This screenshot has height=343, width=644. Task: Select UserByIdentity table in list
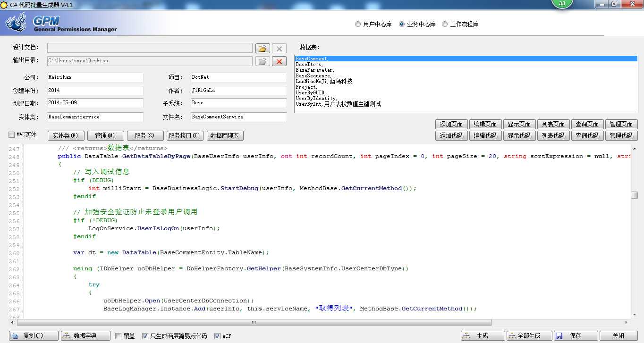coord(466,99)
